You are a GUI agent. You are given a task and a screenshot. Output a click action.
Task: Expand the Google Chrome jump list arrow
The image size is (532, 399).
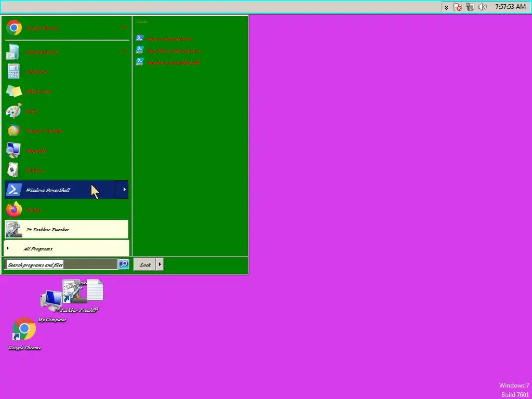124,28
